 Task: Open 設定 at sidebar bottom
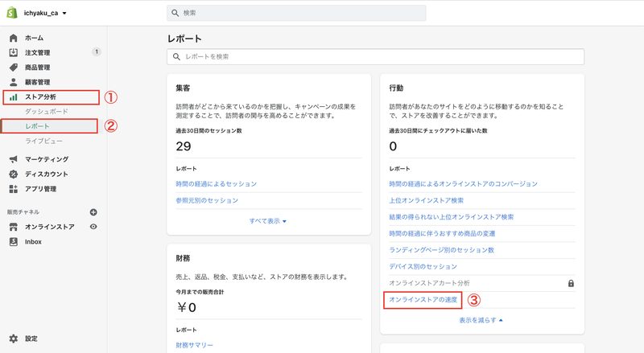[x=31, y=339]
